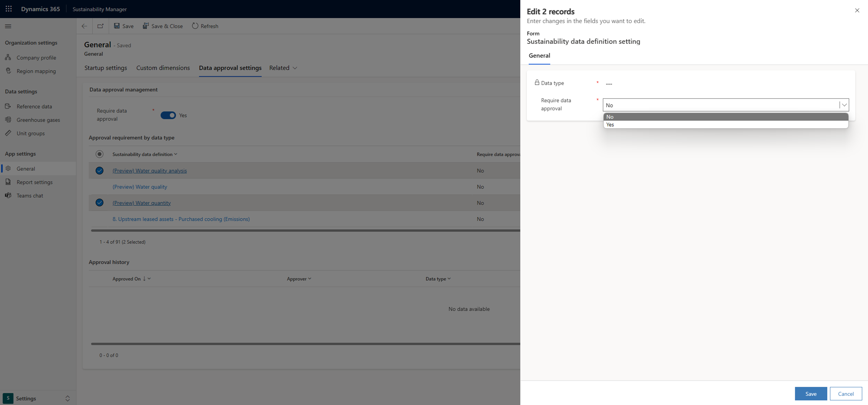Viewport: 868px width, 405px height.
Task: Click the Refresh command label
Action: pos(209,26)
